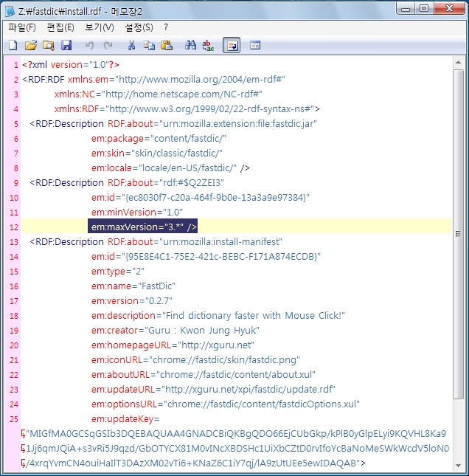Copy the selected text
The width and height of the screenshot is (469, 476).
tap(149, 45)
